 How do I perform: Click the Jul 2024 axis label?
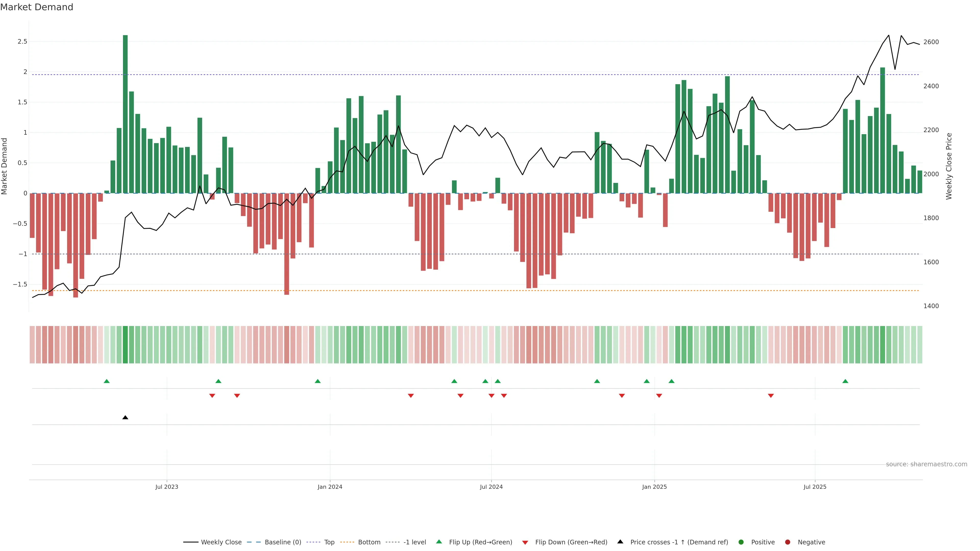click(x=491, y=487)
